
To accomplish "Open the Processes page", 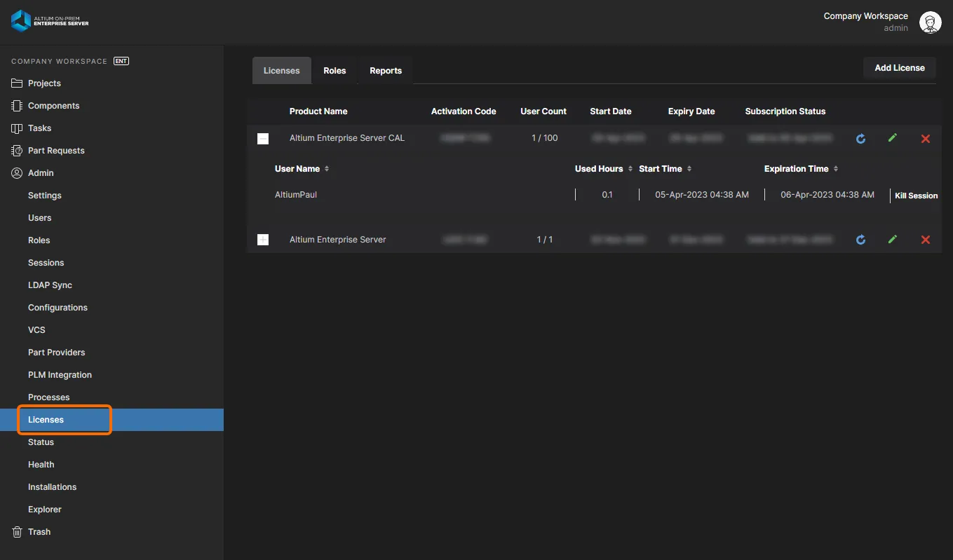I will tap(48, 397).
